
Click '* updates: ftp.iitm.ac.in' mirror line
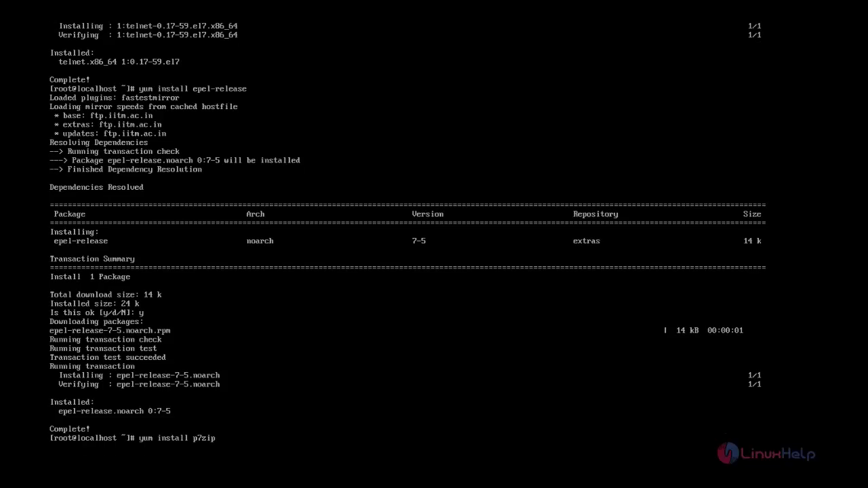click(110, 134)
